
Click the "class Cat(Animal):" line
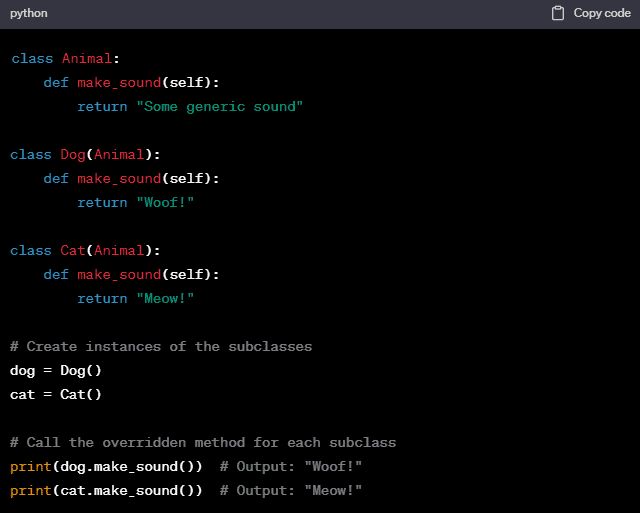click(85, 251)
